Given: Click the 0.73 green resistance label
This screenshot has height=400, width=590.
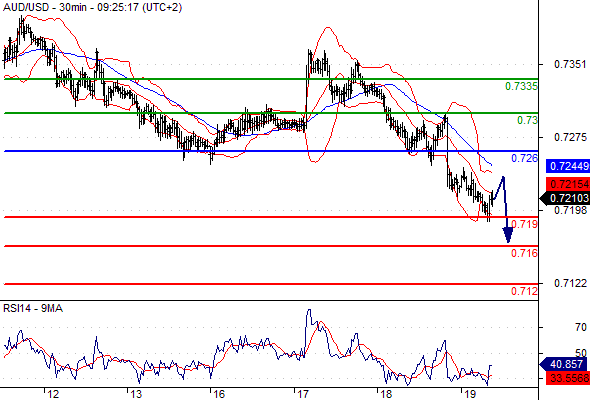Looking at the screenshot, I should coord(527,120).
